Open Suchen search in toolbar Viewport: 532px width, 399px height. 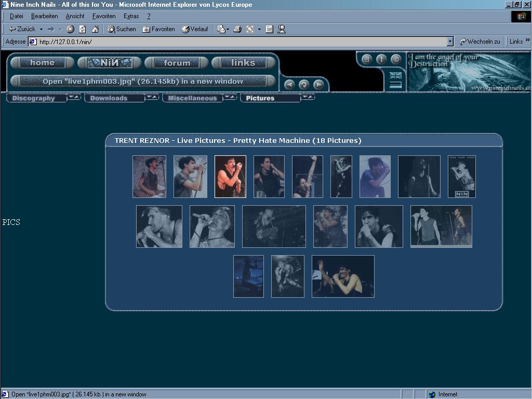(x=122, y=29)
